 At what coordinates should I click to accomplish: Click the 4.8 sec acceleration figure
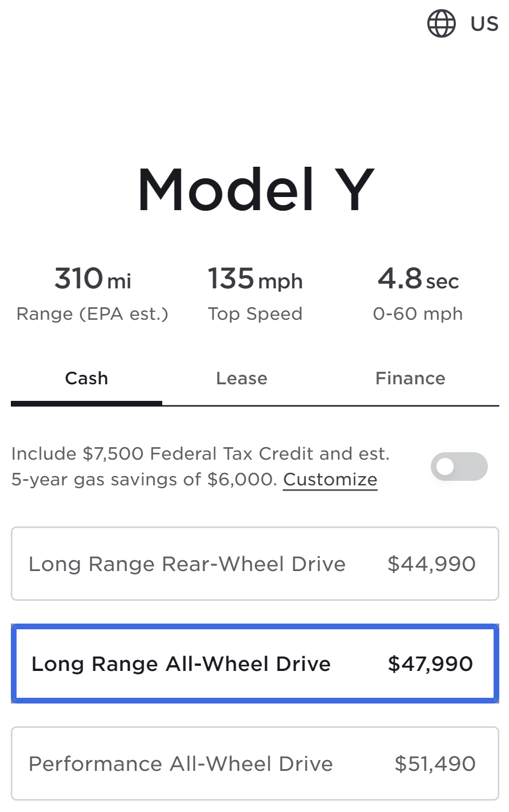point(418,279)
